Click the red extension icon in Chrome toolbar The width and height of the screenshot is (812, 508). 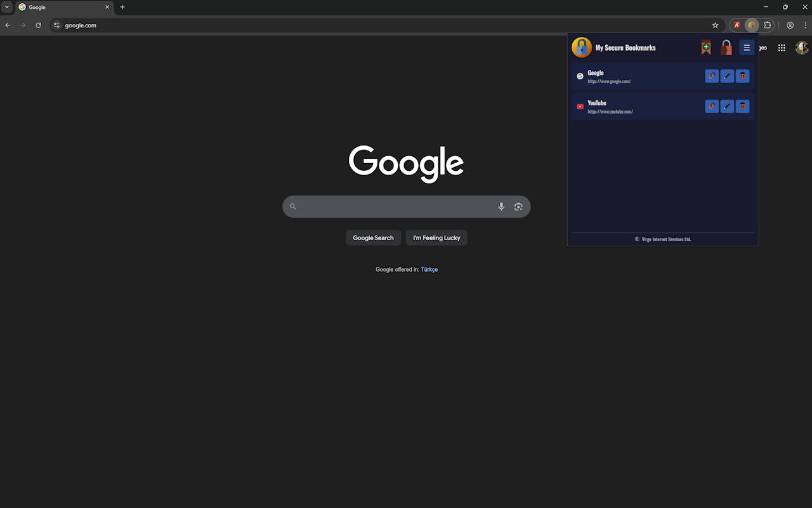point(737,25)
